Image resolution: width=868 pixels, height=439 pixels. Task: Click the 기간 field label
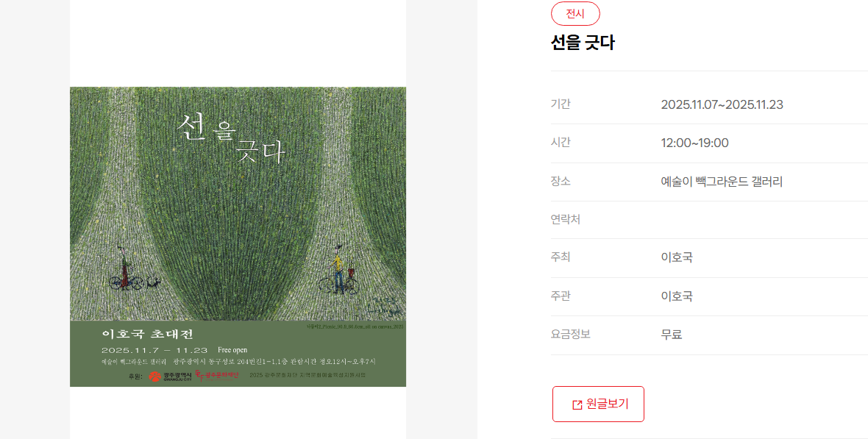click(561, 104)
